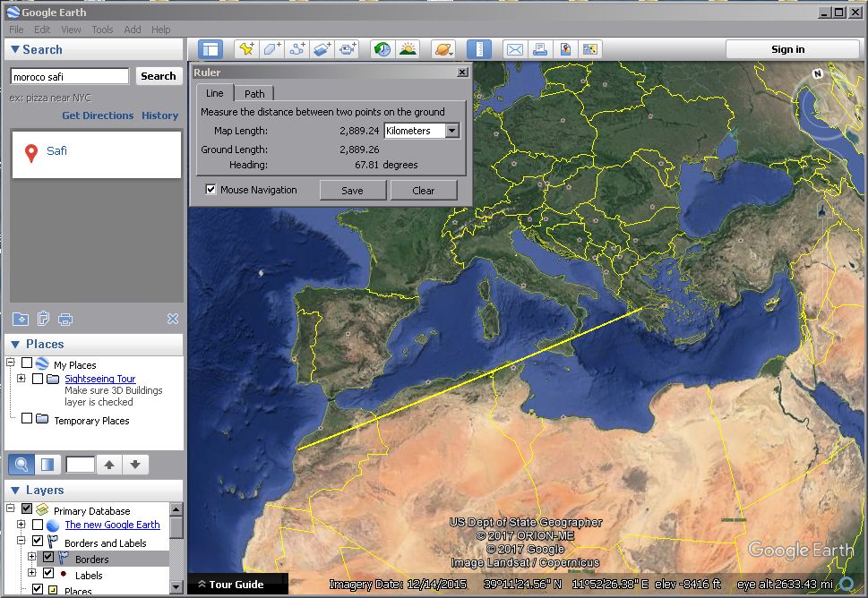Add a path from the toolbar
The width and height of the screenshot is (868, 598).
(297, 49)
